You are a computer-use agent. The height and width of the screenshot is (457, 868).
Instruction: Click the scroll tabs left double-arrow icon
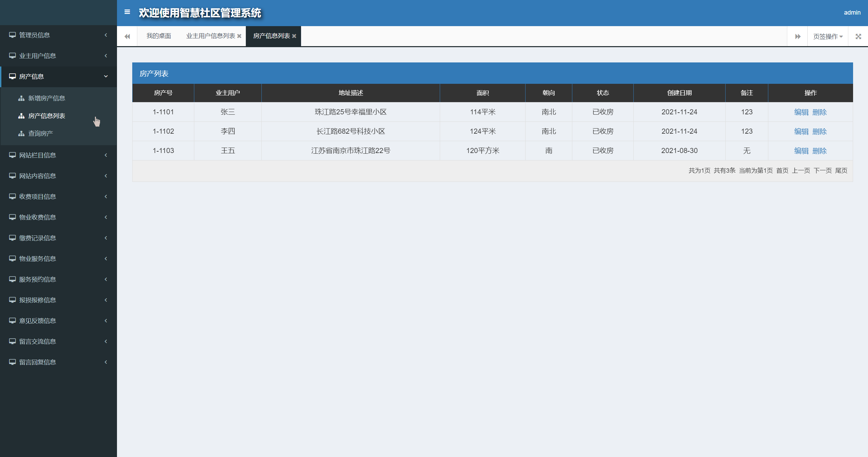(x=127, y=36)
